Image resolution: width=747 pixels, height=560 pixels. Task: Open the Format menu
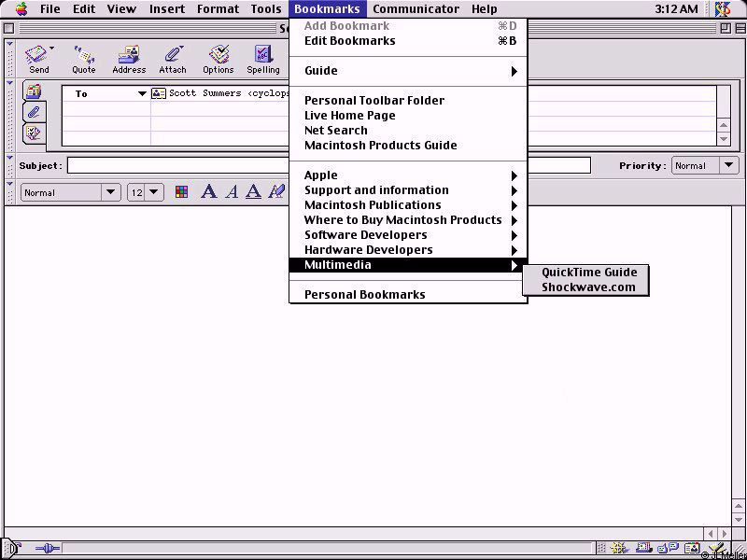(x=218, y=8)
